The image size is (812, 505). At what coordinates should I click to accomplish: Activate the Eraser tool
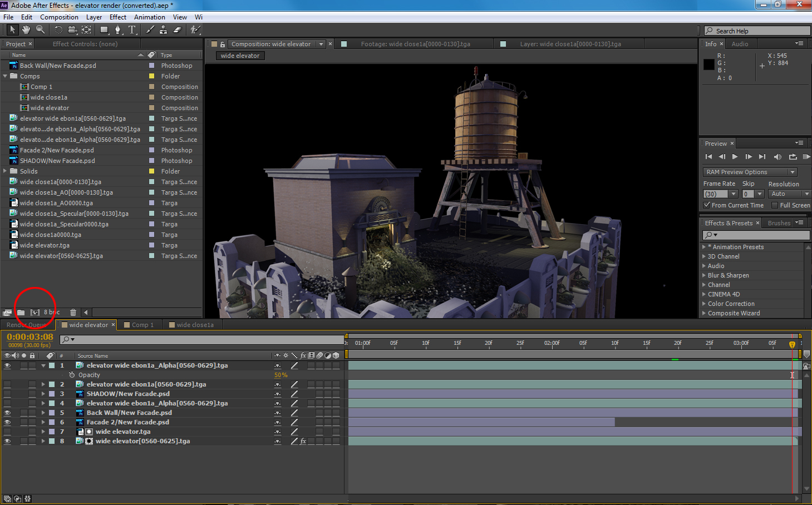178,30
